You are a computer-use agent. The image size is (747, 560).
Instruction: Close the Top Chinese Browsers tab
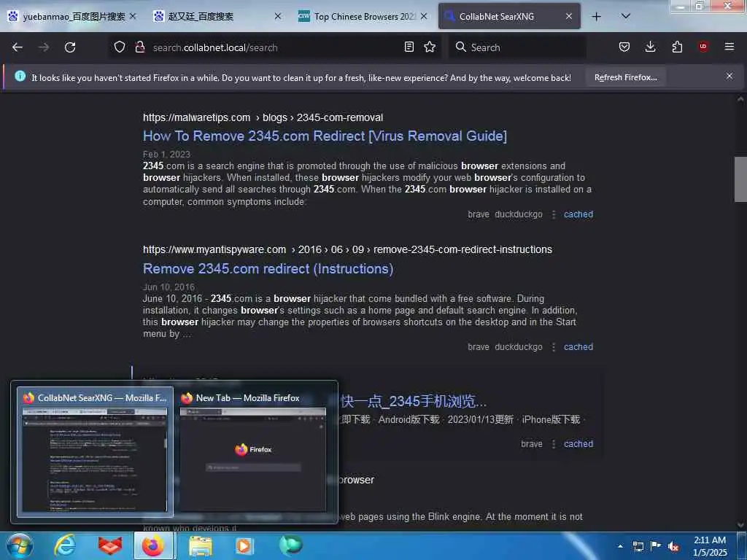tap(424, 16)
